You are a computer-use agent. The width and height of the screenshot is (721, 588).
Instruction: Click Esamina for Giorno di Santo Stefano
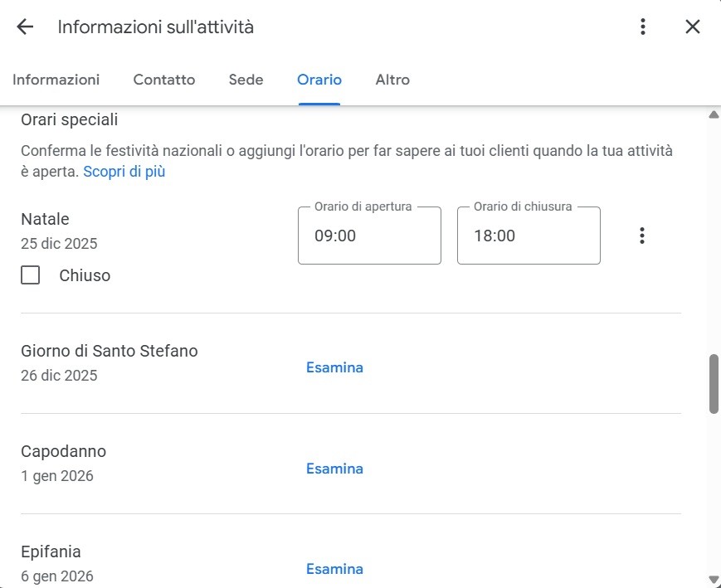(x=334, y=367)
